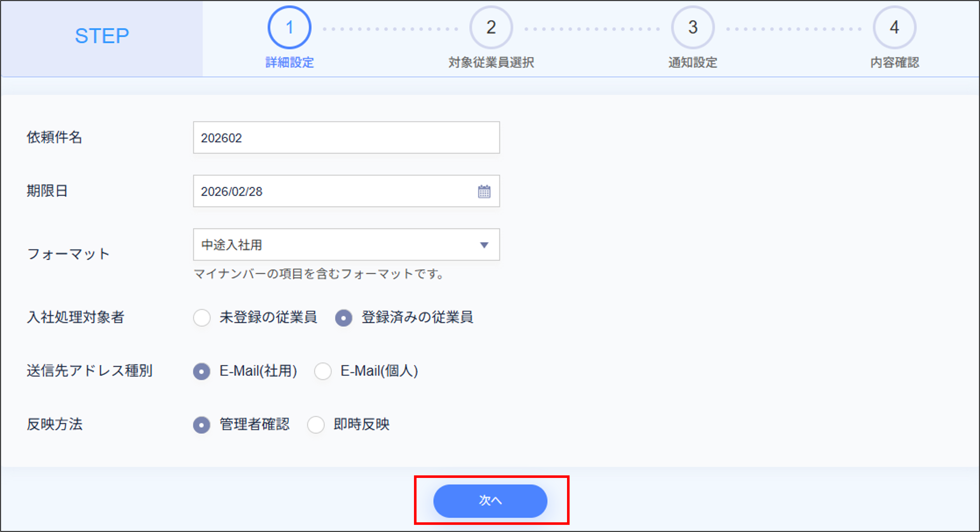The width and height of the screenshot is (980, 532).
Task: Choose E-Mail(社用) as destination address type
Action: tap(201, 372)
